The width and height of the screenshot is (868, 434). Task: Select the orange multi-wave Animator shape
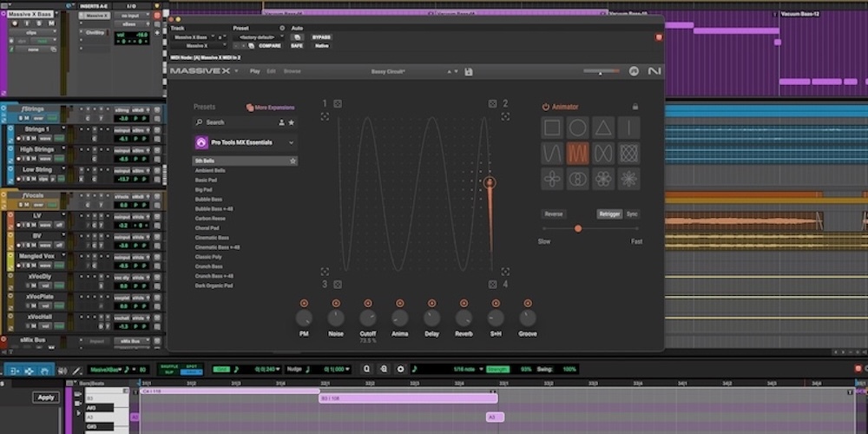[x=577, y=154]
